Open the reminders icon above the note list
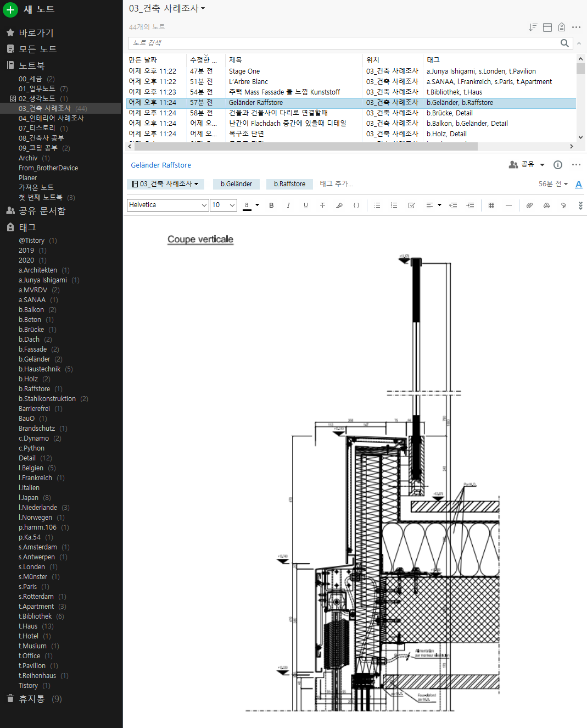This screenshot has width=587, height=728. pyautogui.click(x=562, y=27)
